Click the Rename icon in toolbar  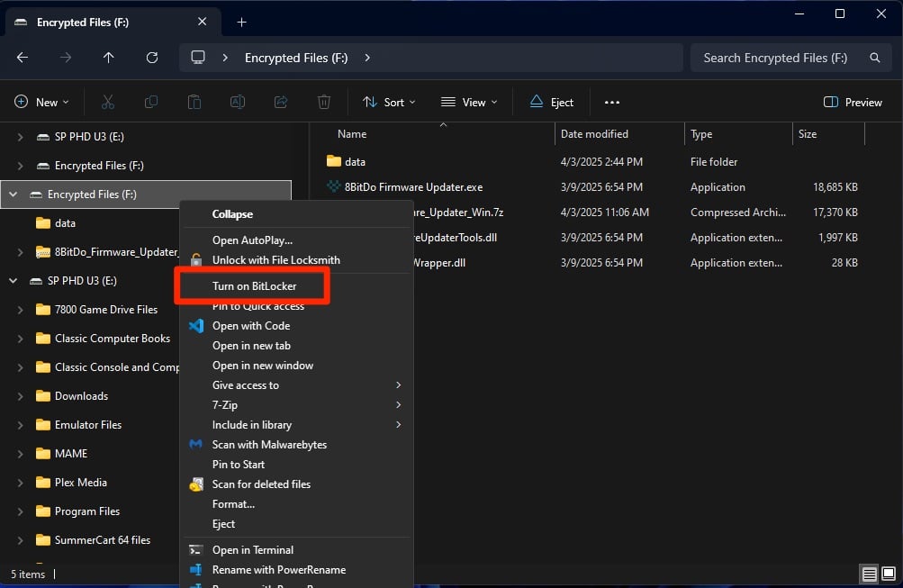point(238,102)
